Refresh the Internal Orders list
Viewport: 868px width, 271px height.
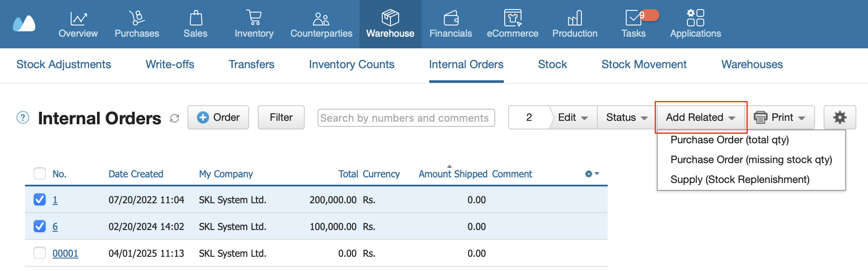tap(175, 118)
